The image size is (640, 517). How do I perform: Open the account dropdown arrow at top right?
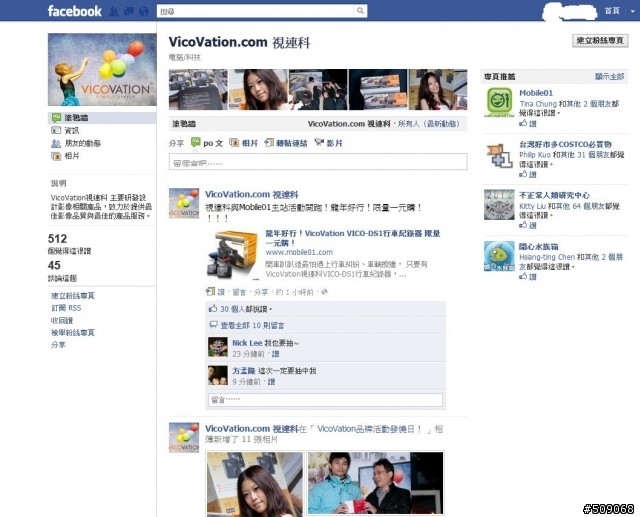point(633,11)
